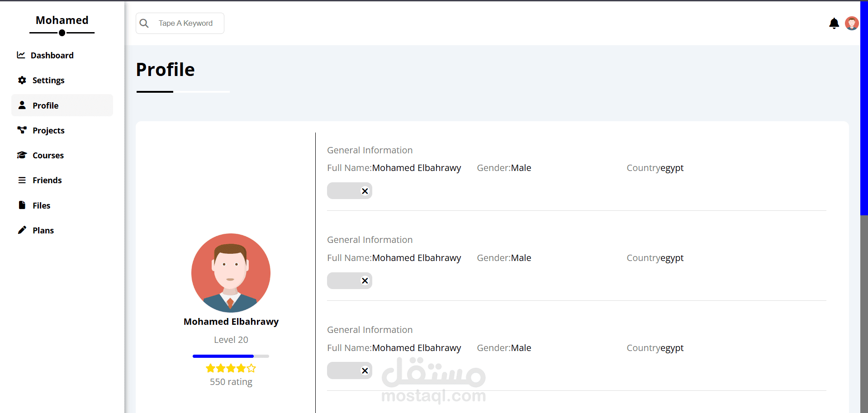Open the Files menu item
Image resolution: width=868 pixels, height=413 pixels.
pyautogui.click(x=62, y=205)
